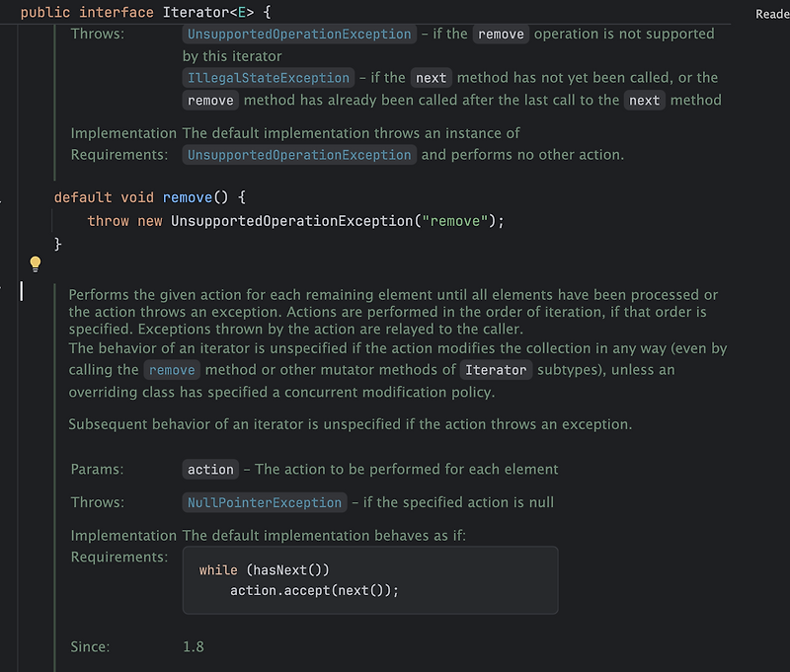This screenshot has width=790, height=672.
Task: Place caret on remove method name in declaration
Action: (188, 197)
